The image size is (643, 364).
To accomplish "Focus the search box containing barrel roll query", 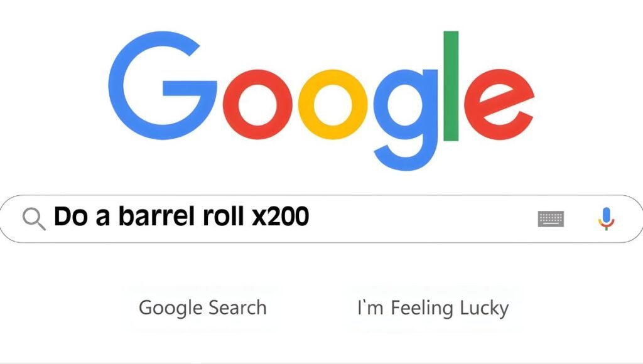I will click(x=321, y=219).
